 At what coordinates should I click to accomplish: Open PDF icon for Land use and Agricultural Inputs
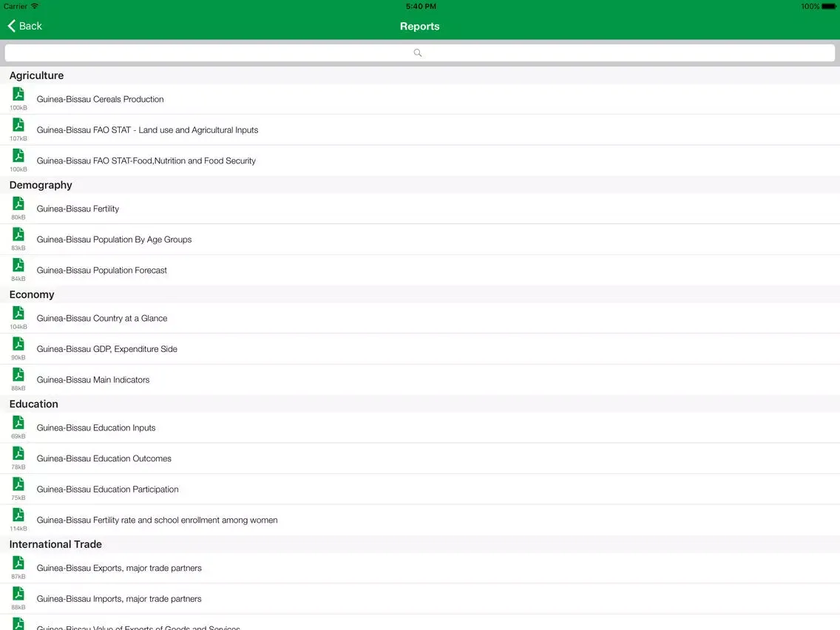click(x=18, y=125)
